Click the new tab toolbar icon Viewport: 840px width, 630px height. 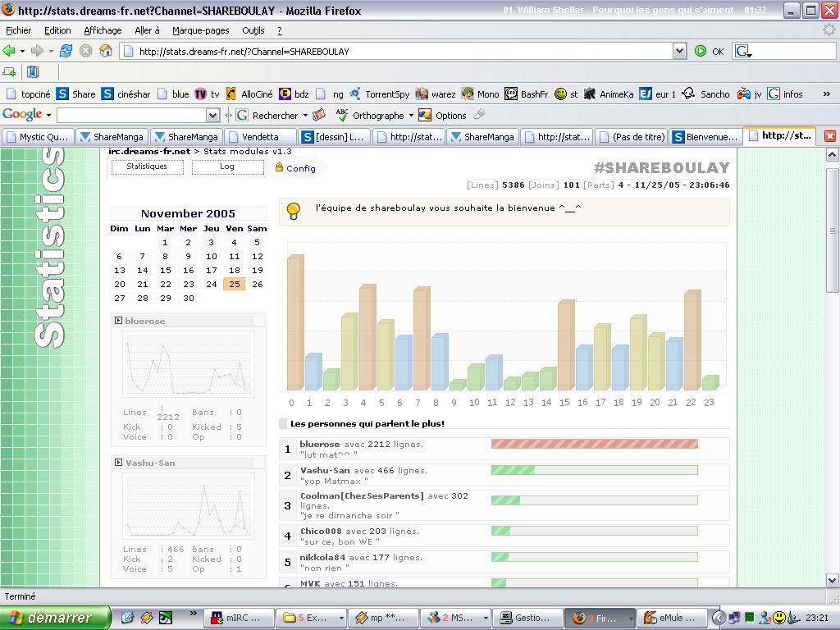pos(9,72)
